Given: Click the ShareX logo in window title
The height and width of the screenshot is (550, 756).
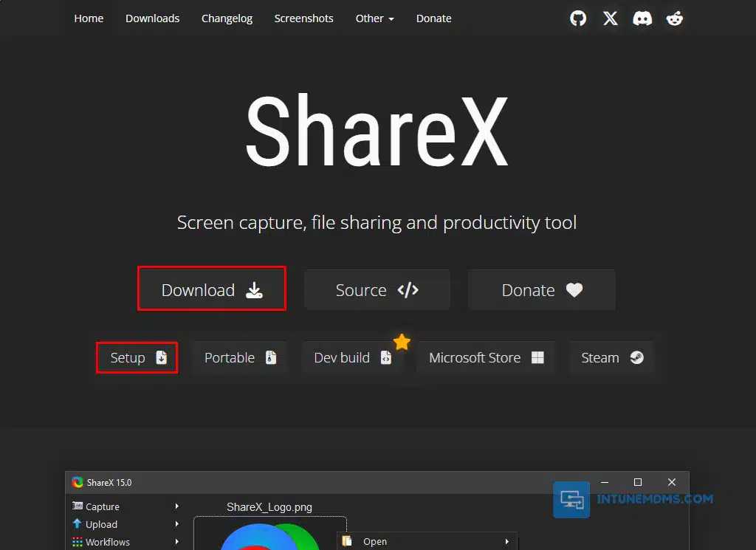Looking at the screenshot, I should 78,483.
